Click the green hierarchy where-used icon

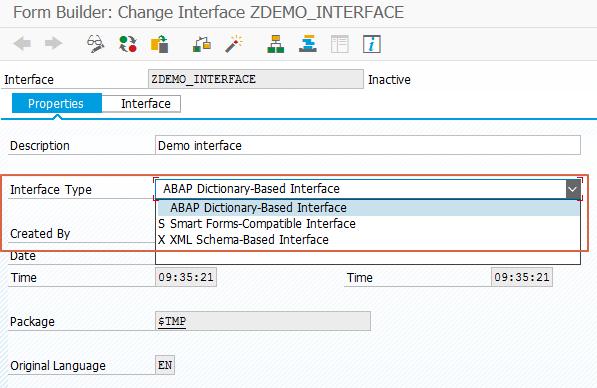coord(276,44)
